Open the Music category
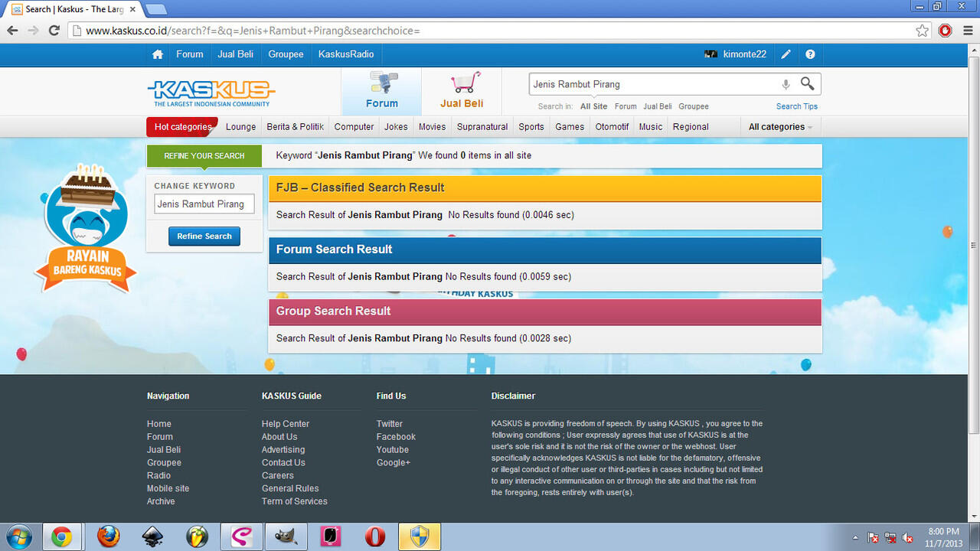The height and width of the screenshot is (551, 980). click(651, 127)
